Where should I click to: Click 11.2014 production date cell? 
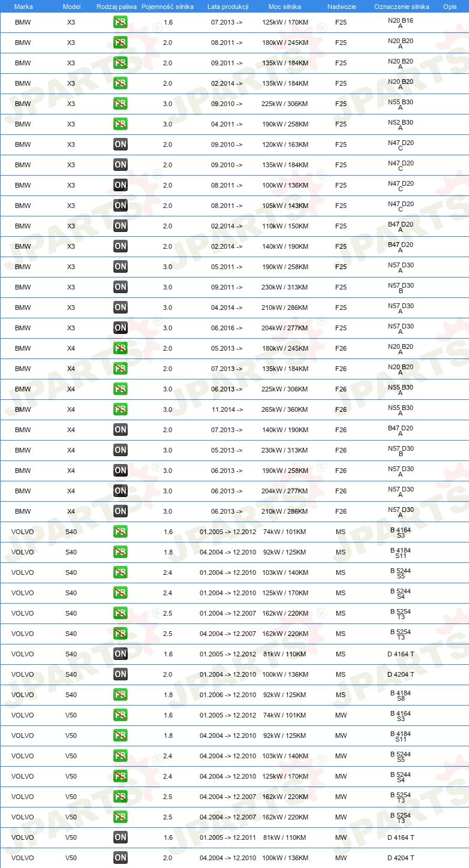tap(227, 409)
